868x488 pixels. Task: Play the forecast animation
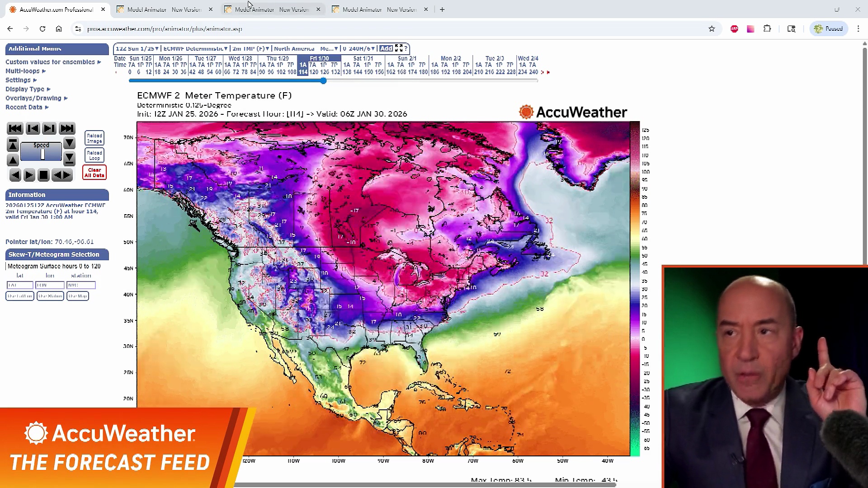click(29, 175)
